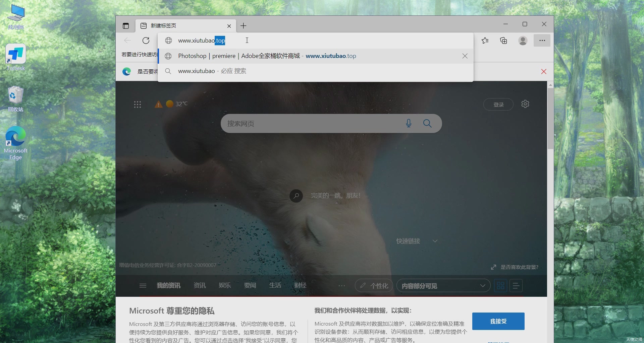Select the 生活 tab

tap(275, 285)
